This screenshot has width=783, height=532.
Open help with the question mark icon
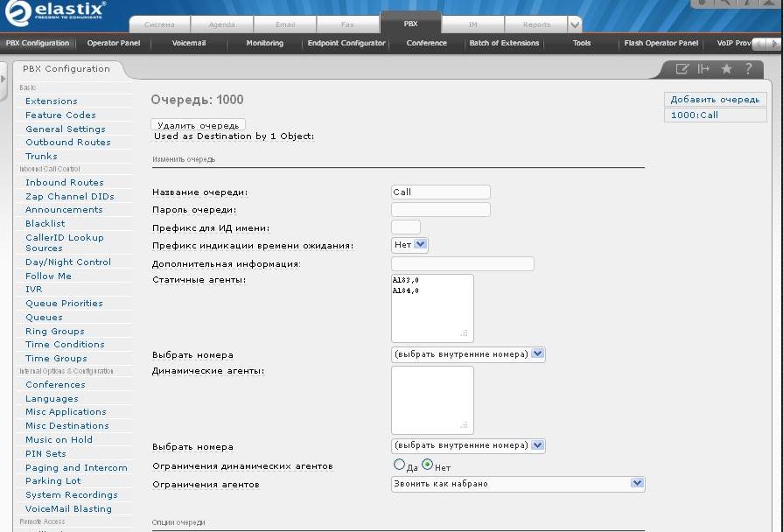point(748,69)
